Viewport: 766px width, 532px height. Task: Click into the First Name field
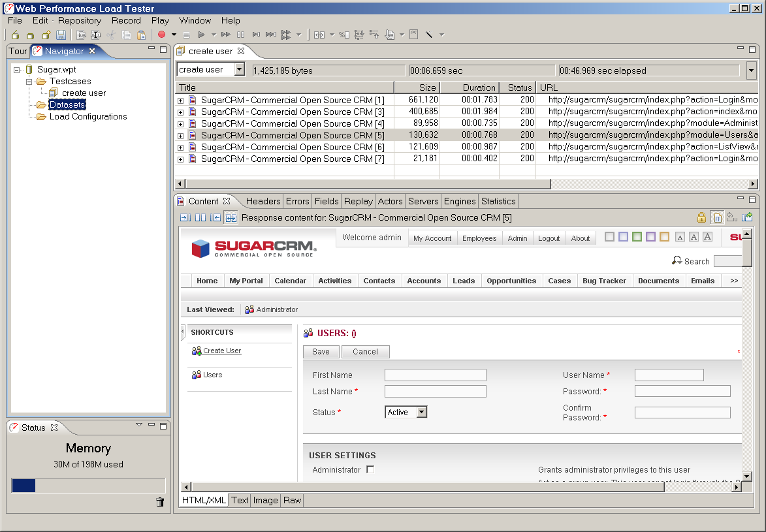pyautogui.click(x=436, y=375)
